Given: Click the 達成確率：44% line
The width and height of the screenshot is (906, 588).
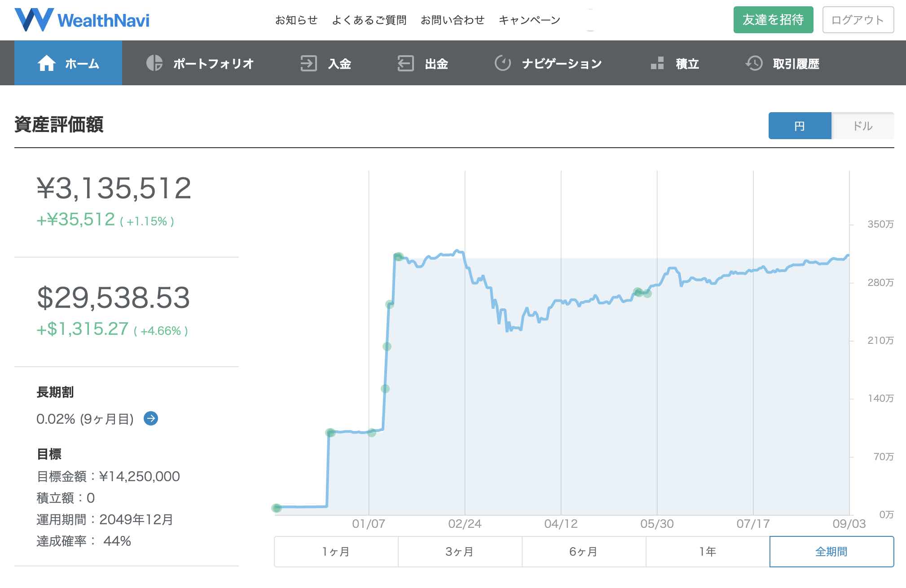Looking at the screenshot, I should tap(84, 541).
